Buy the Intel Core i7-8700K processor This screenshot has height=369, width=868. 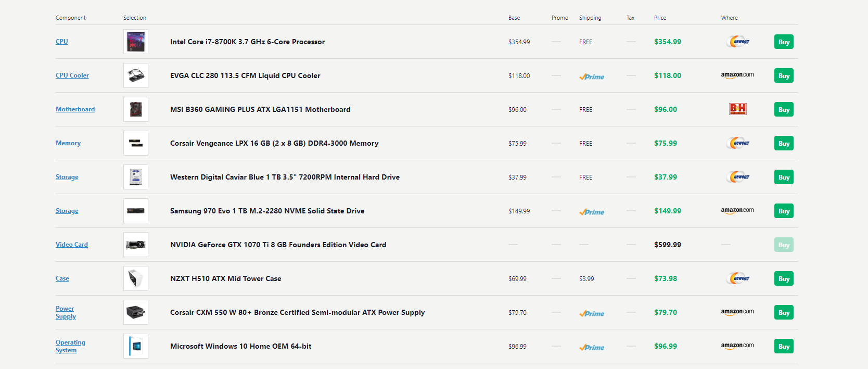point(784,42)
